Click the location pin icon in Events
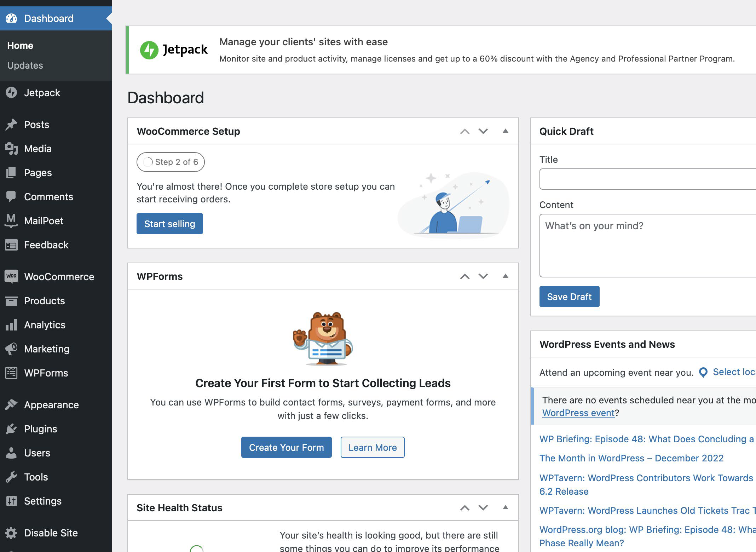This screenshot has height=552, width=756. [x=703, y=372]
